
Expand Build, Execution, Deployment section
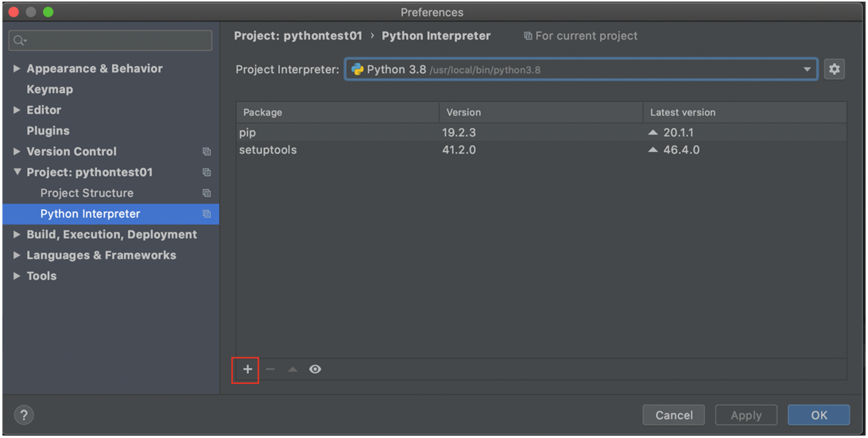pos(16,235)
